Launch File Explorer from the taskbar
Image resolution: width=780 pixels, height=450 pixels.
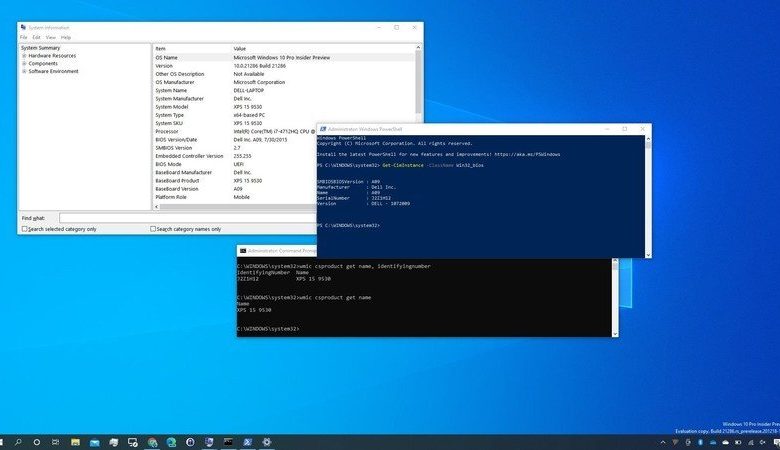(x=75, y=442)
